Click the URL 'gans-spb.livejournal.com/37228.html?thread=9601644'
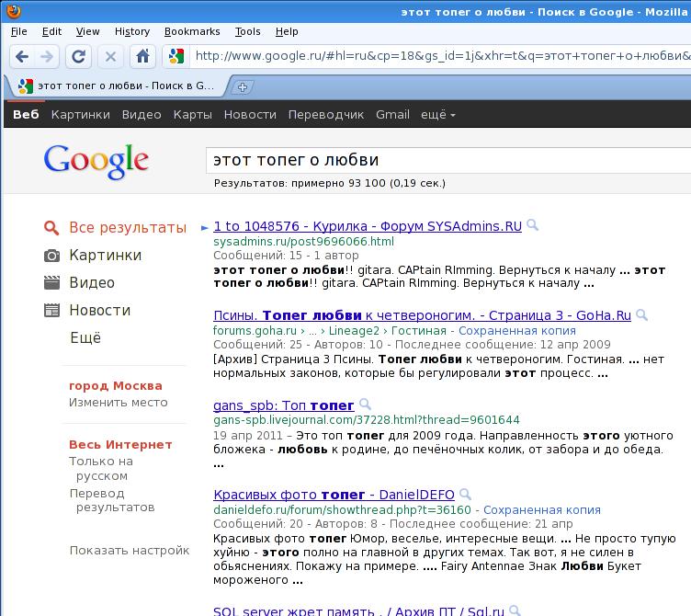 pyautogui.click(x=367, y=420)
